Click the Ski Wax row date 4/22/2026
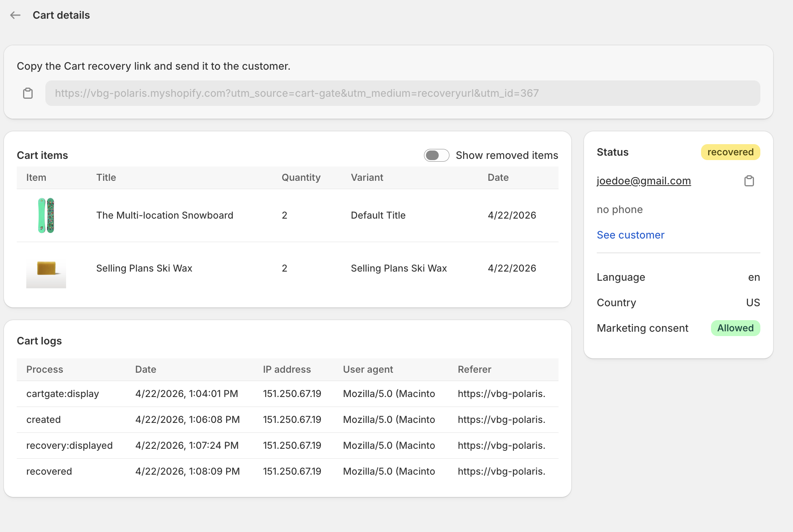The width and height of the screenshot is (793, 532). pos(512,268)
